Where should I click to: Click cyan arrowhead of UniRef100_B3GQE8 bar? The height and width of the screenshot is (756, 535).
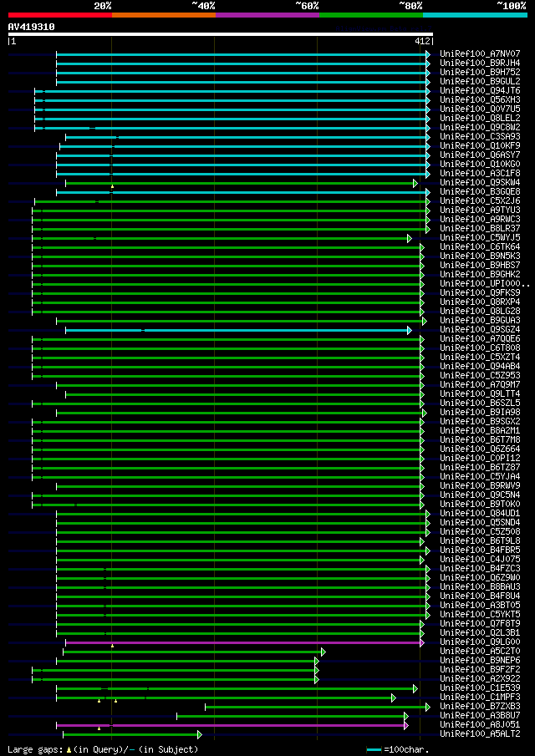point(428,192)
